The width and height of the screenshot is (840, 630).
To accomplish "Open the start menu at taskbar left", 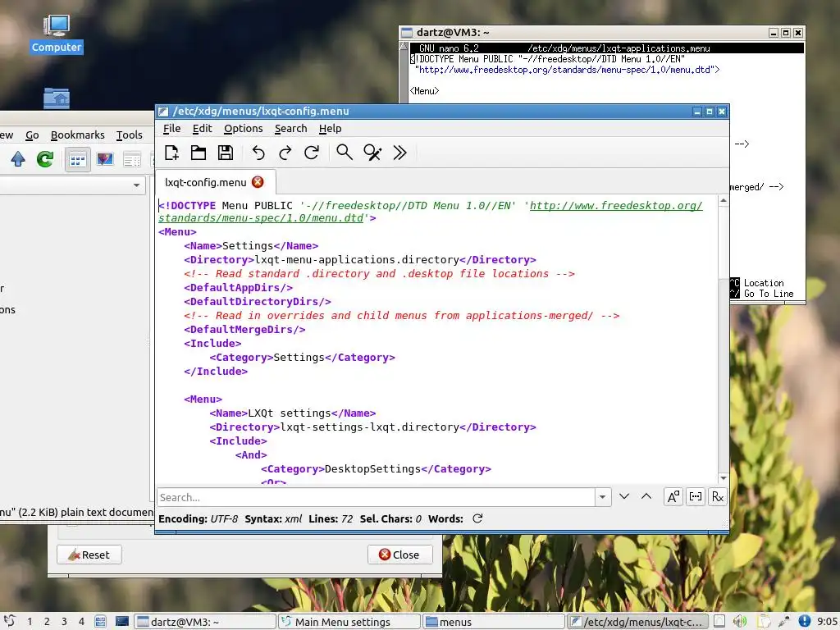I will click(x=10, y=622).
